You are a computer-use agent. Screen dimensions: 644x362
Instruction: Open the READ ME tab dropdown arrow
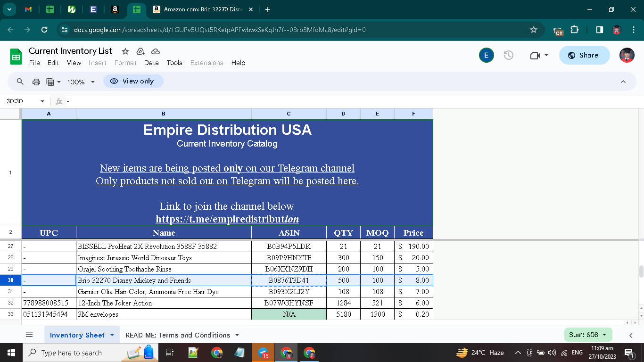237,335
